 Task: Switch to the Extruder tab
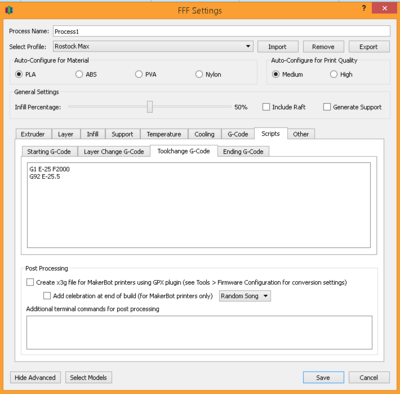(33, 134)
